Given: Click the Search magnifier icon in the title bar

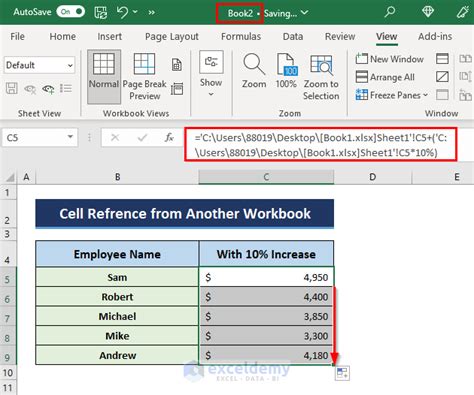Looking at the screenshot, I should pyautogui.click(x=390, y=12).
